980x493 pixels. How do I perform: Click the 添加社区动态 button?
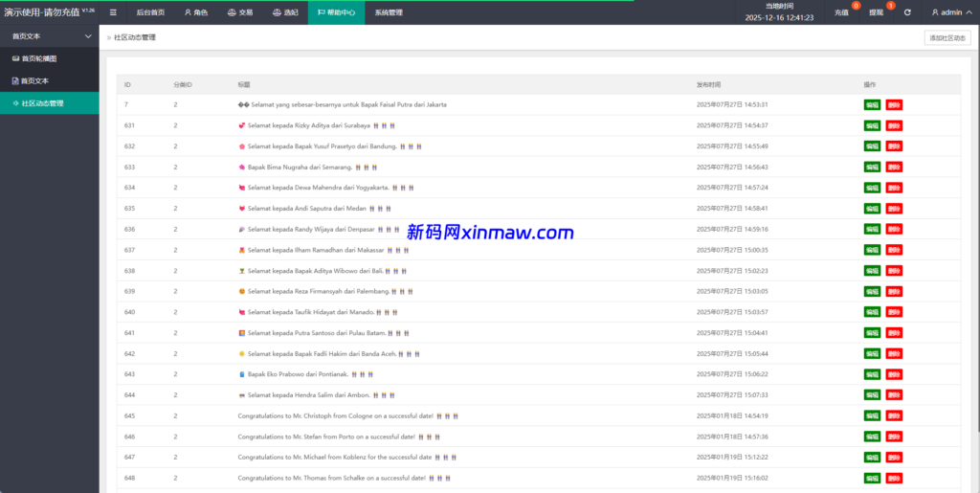947,38
